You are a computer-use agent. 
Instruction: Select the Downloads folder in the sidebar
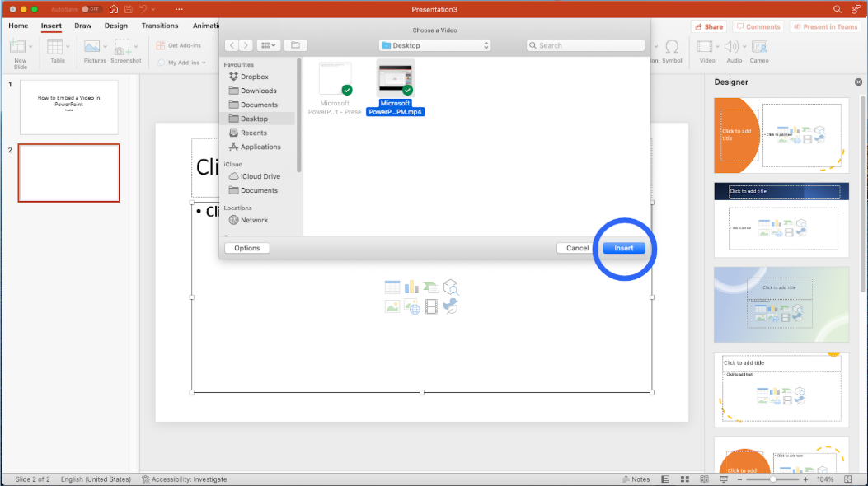click(x=258, y=91)
